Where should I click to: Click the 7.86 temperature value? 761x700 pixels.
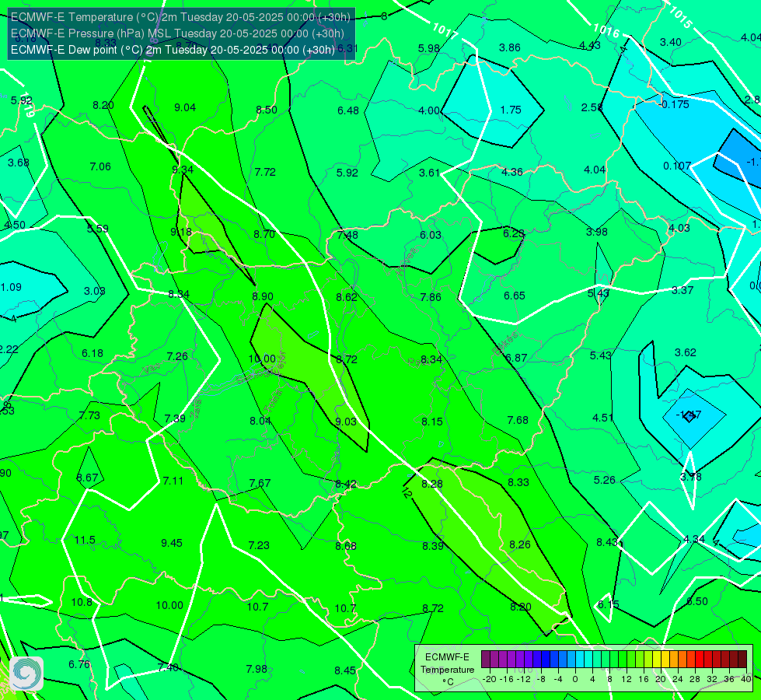[431, 297]
